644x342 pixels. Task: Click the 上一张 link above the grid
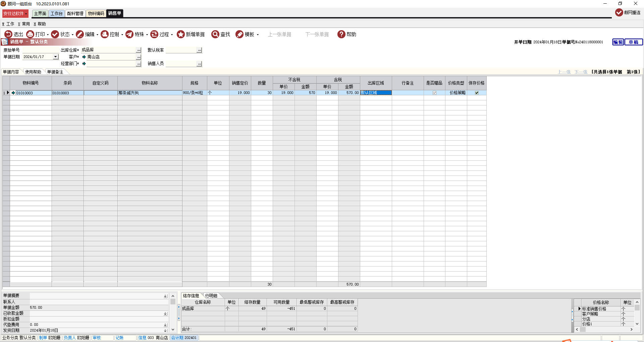point(564,72)
